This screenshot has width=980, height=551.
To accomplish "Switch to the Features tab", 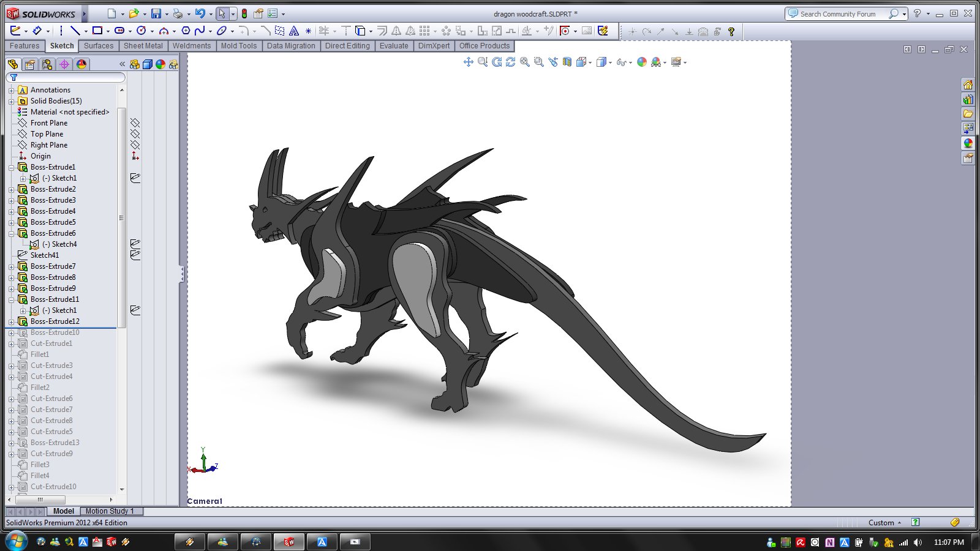I will [x=24, y=46].
